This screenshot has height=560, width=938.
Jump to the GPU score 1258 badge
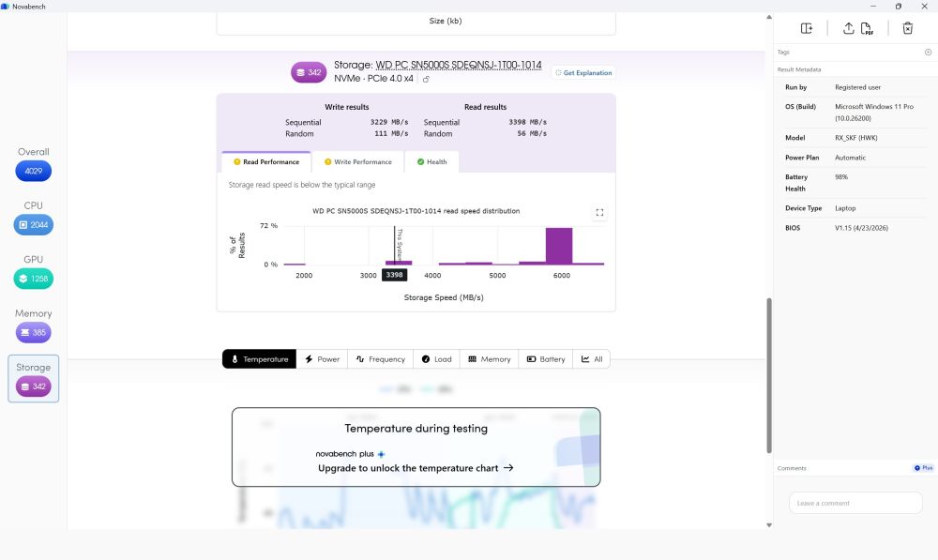(x=34, y=279)
